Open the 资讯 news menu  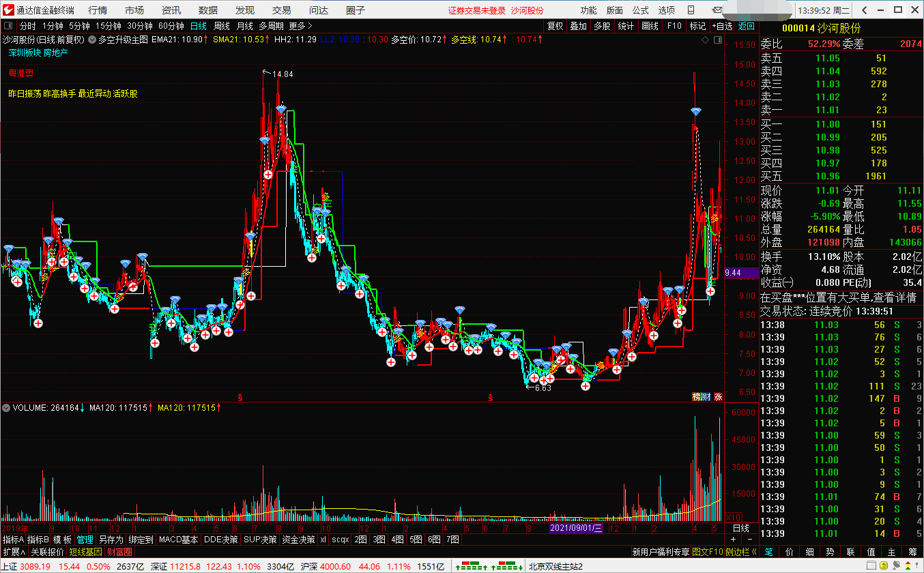pyautogui.click(x=171, y=10)
